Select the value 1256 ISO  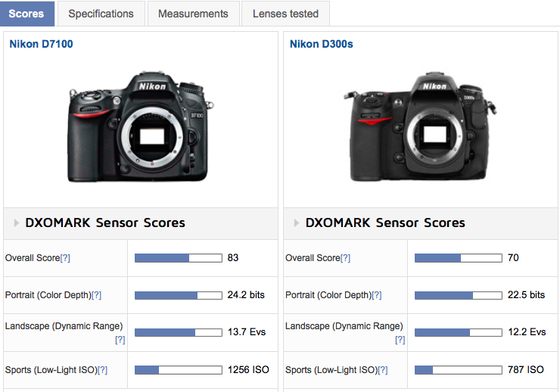[x=248, y=369]
